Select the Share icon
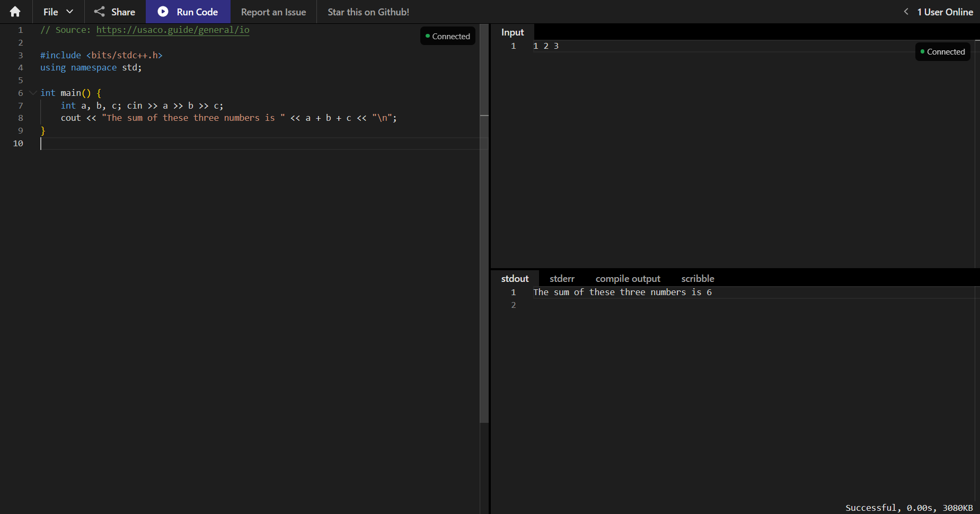980x514 pixels. click(101, 11)
